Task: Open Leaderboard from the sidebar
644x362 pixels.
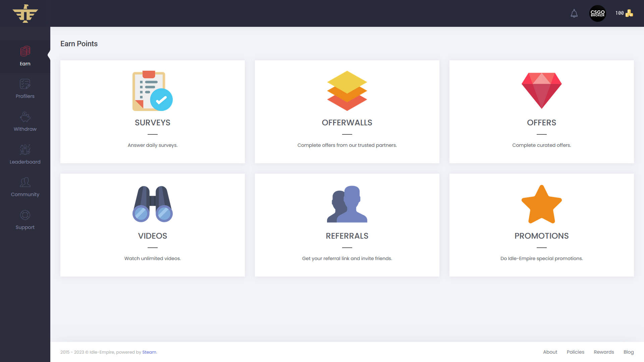Action: 25,155
